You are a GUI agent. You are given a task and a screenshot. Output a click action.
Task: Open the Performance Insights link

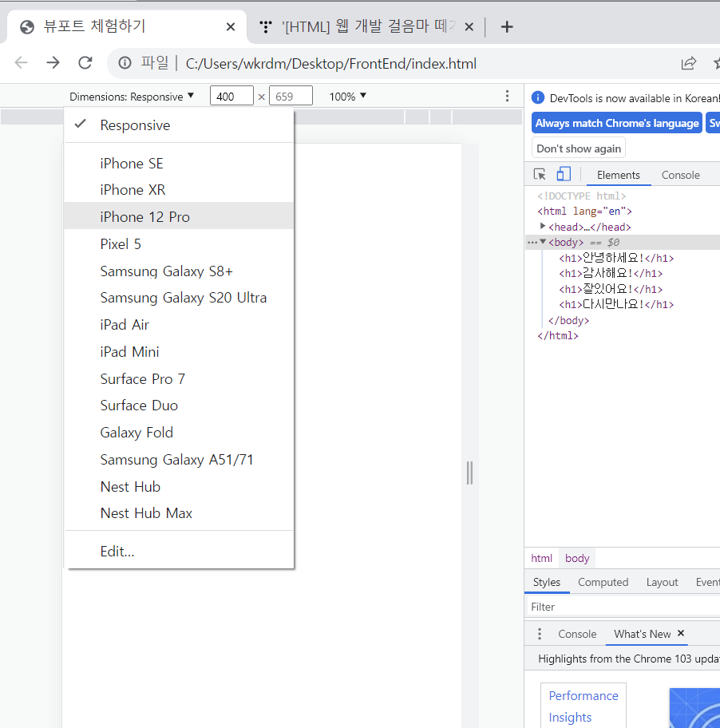(x=583, y=706)
